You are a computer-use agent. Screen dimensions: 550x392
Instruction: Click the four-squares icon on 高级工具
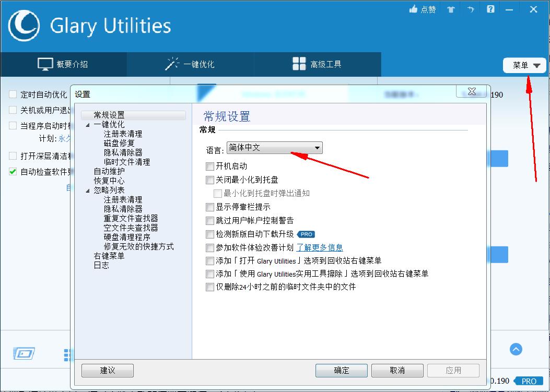299,64
